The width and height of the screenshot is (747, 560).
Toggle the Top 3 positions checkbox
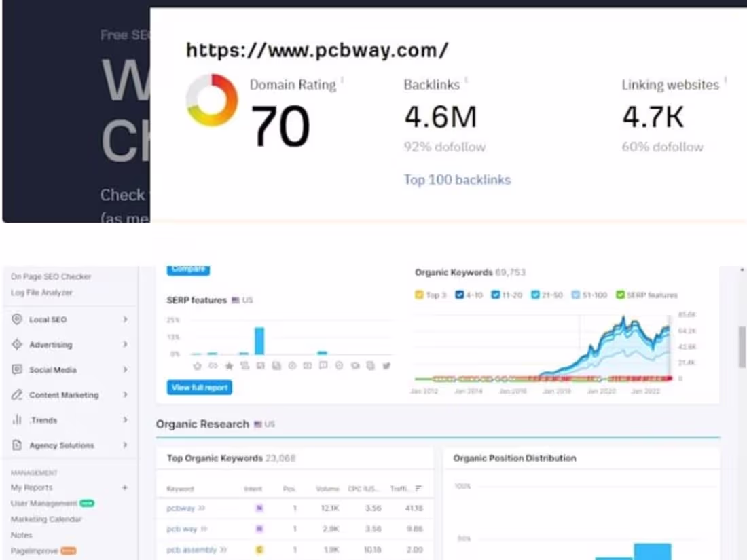[x=419, y=295]
